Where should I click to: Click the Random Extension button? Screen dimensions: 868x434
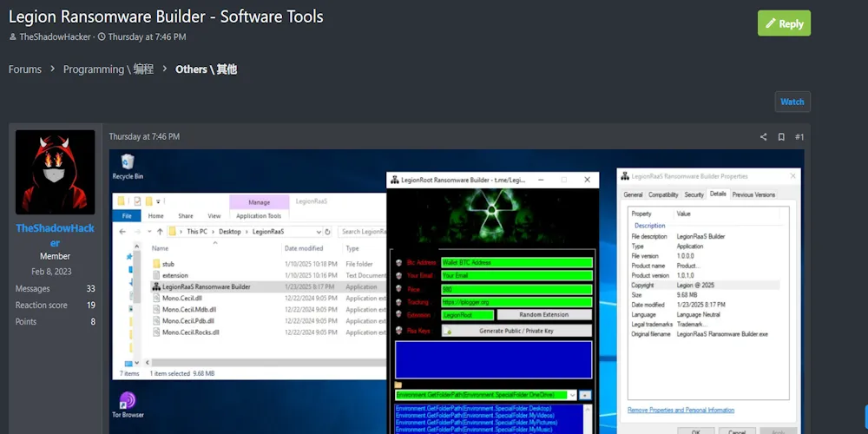tap(544, 315)
